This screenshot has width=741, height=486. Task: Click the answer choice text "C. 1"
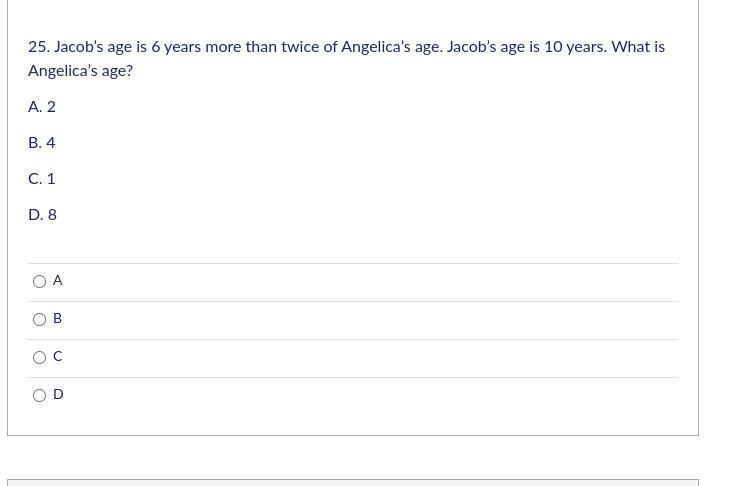coord(42,179)
